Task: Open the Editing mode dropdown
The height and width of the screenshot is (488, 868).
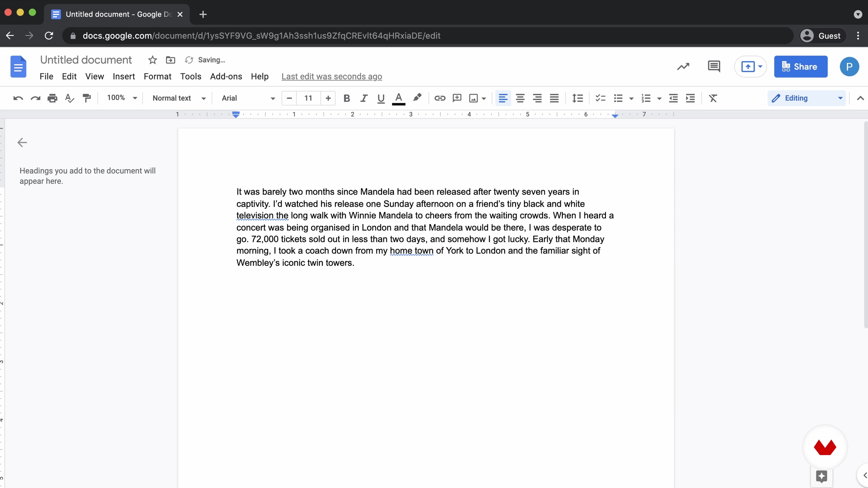Action: (807, 98)
